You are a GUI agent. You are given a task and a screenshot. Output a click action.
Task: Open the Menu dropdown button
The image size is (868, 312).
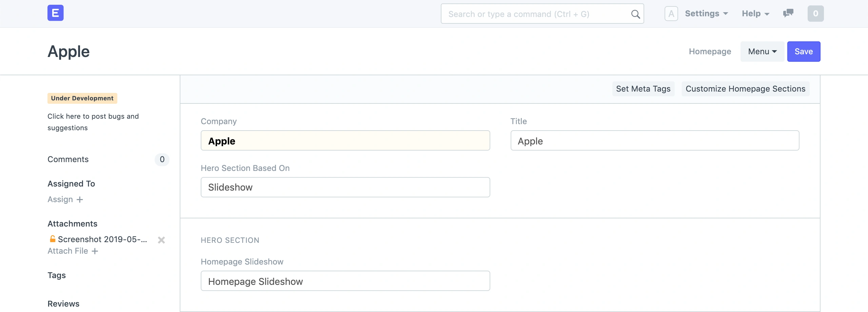point(762,52)
